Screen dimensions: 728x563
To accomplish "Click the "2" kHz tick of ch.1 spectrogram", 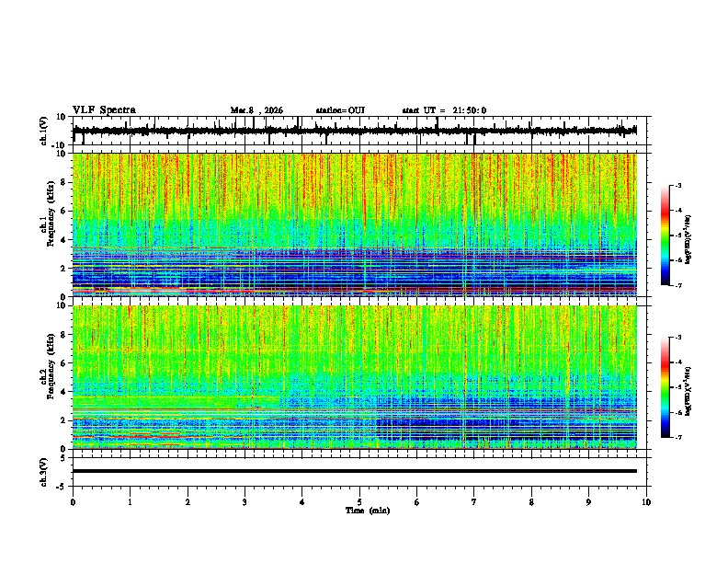I will tap(63, 269).
